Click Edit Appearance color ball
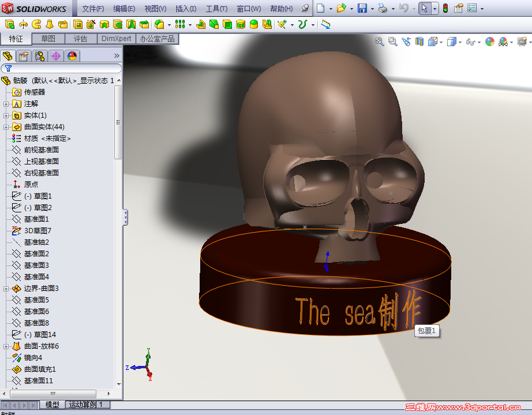The image size is (532, 415). point(489,42)
